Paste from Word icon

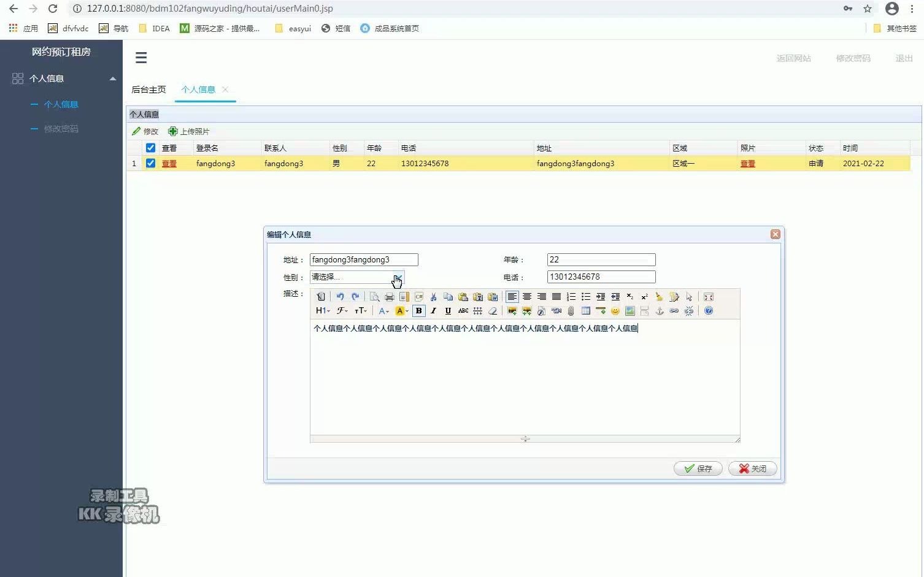(493, 297)
